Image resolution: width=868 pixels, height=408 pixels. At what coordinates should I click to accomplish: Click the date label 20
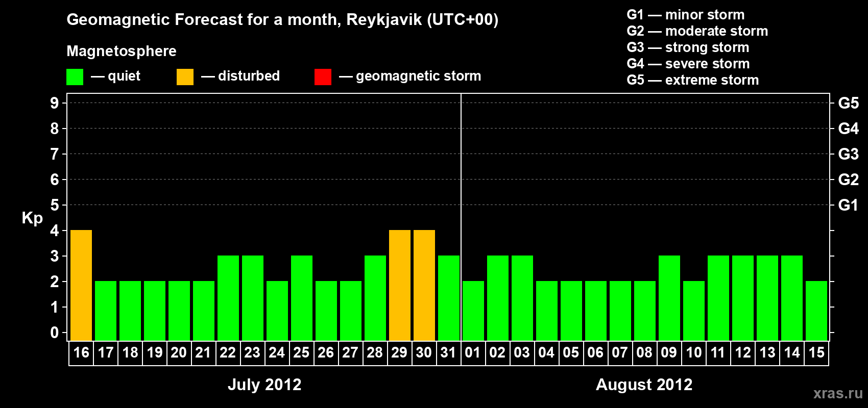pyautogui.click(x=179, y=352)
